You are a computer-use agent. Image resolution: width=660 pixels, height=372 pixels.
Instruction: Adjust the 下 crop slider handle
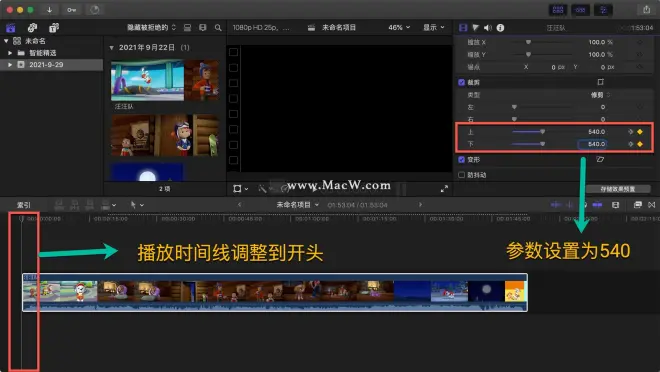[x=543, y=144]
